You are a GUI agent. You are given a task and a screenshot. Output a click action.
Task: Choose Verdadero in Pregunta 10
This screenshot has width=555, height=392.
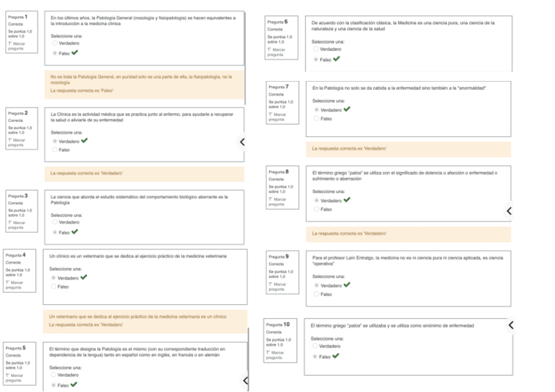click(x=315, y=346)
